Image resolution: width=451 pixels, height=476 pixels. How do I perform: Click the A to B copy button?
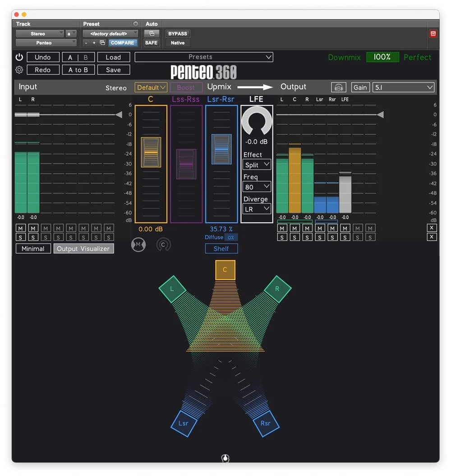coord(78,70)
